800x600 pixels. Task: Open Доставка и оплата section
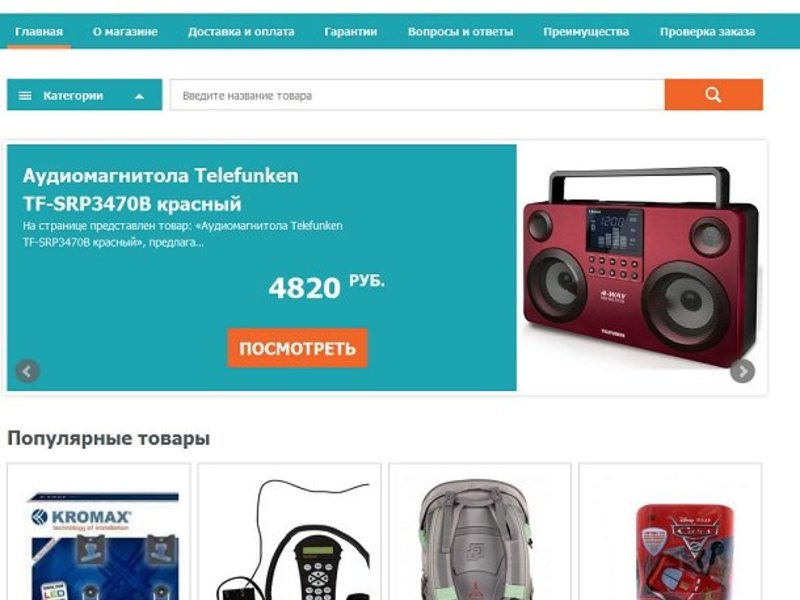tap(241, 32)
